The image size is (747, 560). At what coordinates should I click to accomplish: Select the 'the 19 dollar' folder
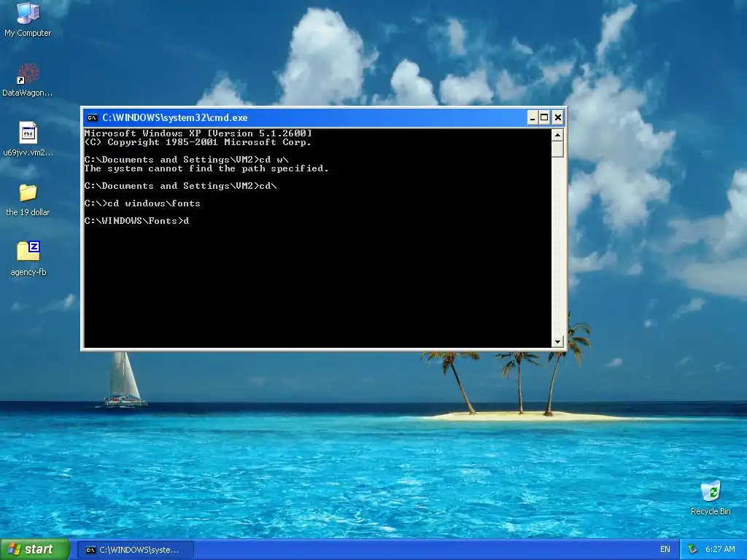click(x=28, y=199)
